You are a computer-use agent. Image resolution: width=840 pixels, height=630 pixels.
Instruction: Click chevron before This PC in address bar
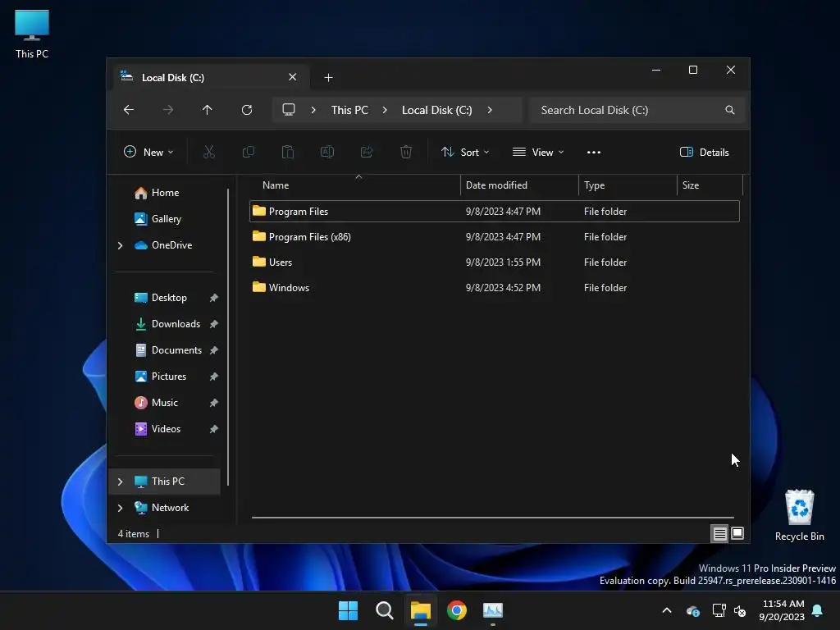313,110
